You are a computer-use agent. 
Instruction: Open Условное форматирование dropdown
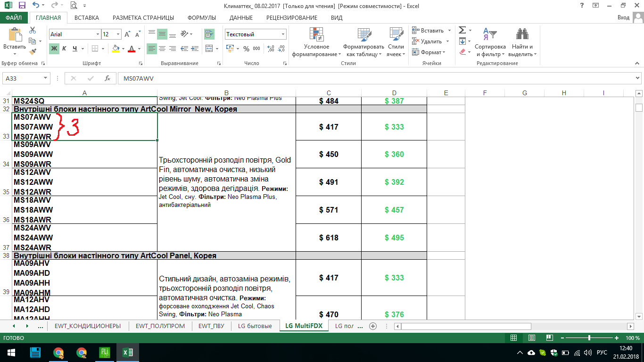coord(316,42)
